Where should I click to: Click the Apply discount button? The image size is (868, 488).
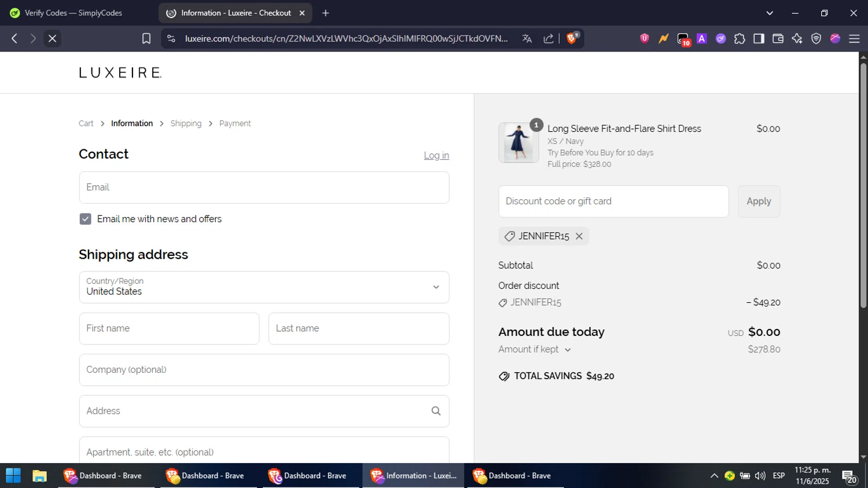point(759,201)
